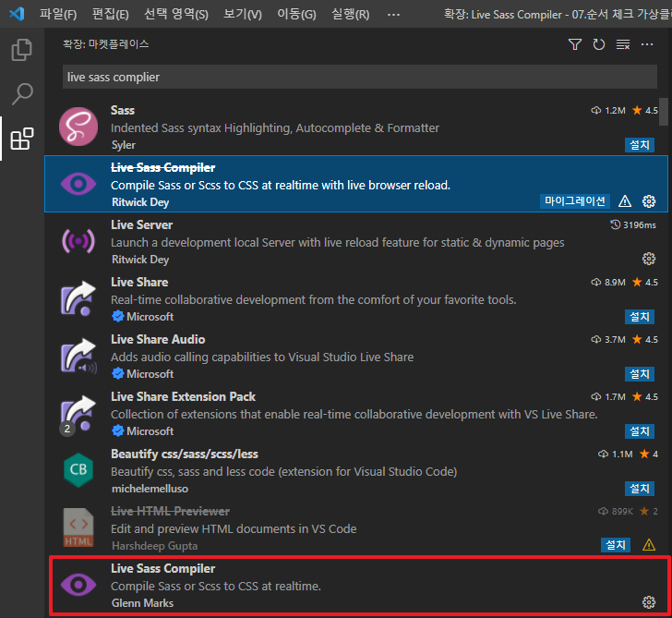
Task: Open manage gear for Glenn Marks Live Sass Compiler
Action: (649, 602)
